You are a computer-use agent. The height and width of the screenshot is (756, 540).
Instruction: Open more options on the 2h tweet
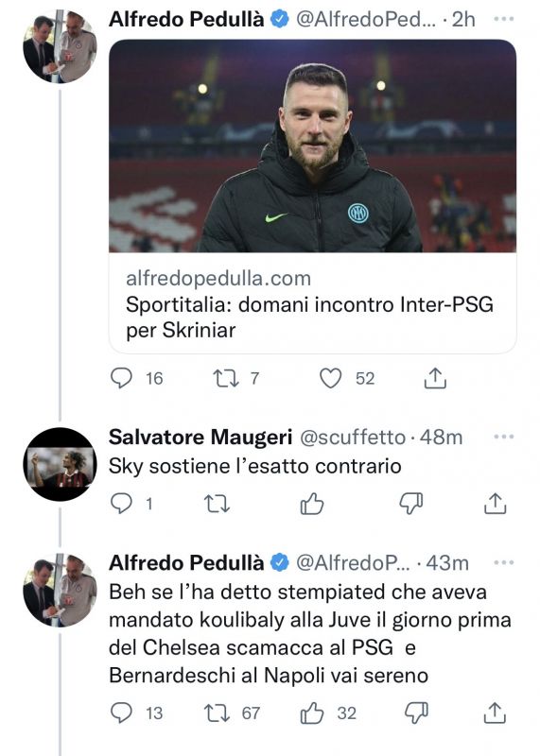(x=504, y=19)
